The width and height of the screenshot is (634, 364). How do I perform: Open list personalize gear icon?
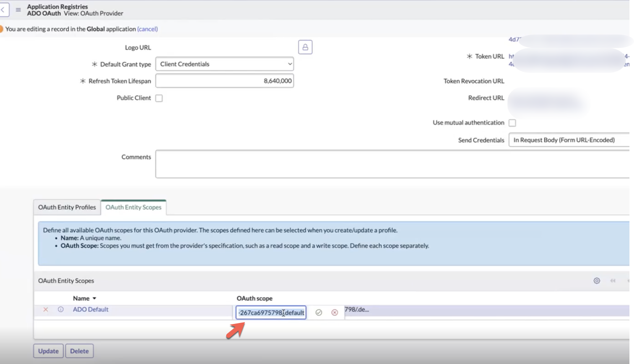(x=597, y=281)
